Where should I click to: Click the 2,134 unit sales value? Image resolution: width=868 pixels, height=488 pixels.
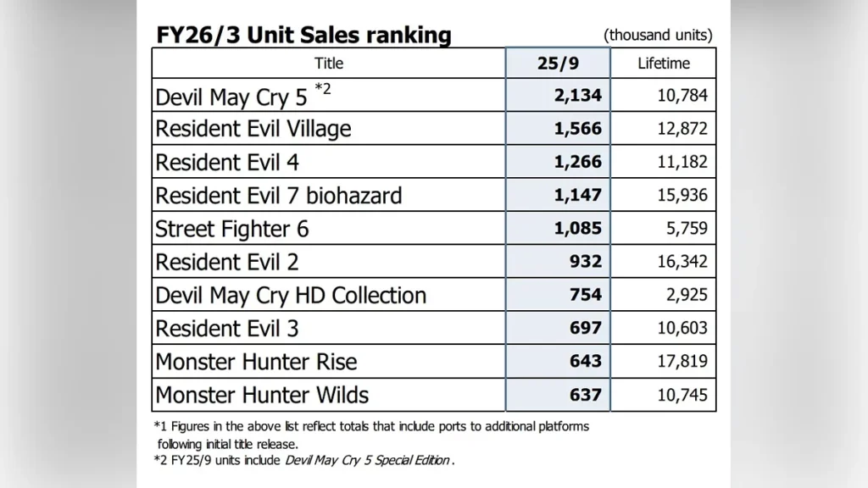578,96
